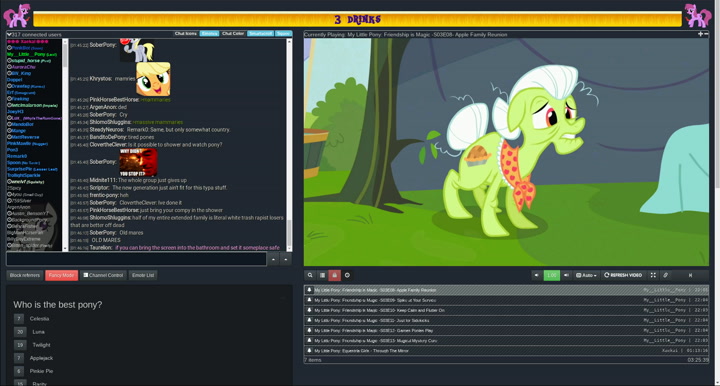The height and width of the screenshot is (386, 720).
Task: Click the icon on Keep Calm and Flutter On row
Action: pyautogui.click(x=309, y=310)
